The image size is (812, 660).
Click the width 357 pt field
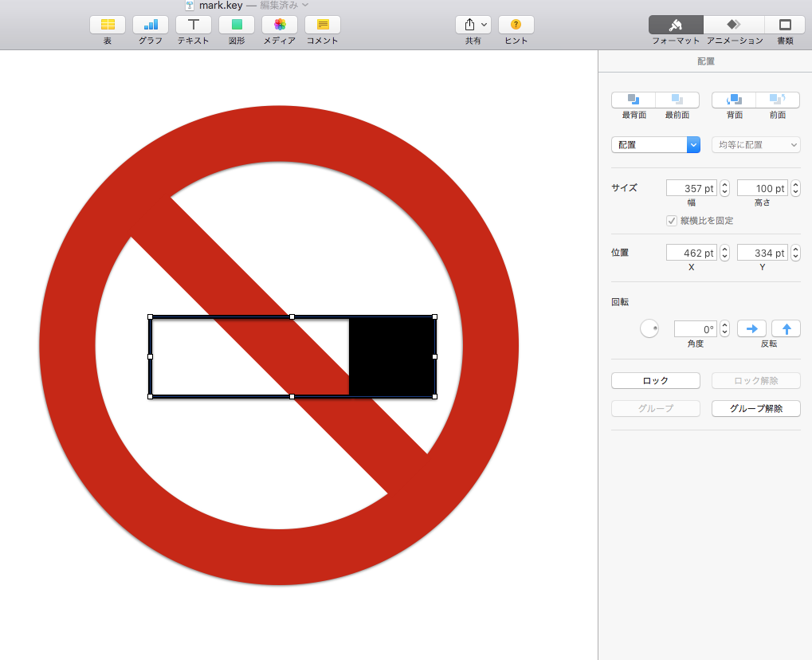coord(692,188)
